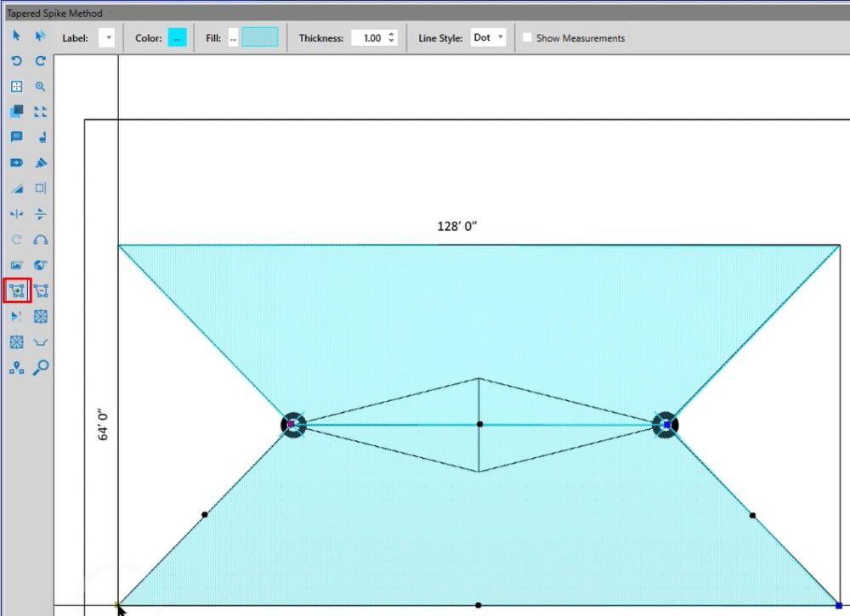Increase Thickness with the up stepper arrow
850x616 pixels.
click(x=391, y=34)
